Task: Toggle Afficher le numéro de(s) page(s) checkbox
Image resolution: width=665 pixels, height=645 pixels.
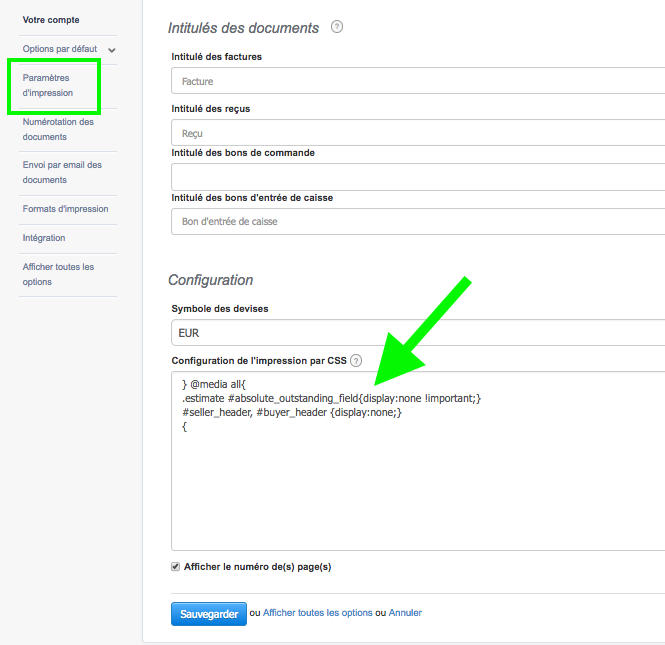Action: click(176, 567)
